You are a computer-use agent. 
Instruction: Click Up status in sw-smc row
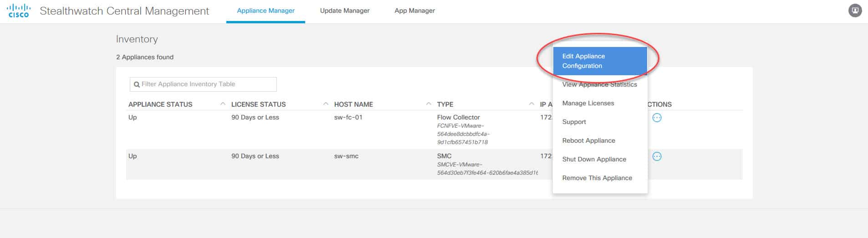click(x=133, y=156)
